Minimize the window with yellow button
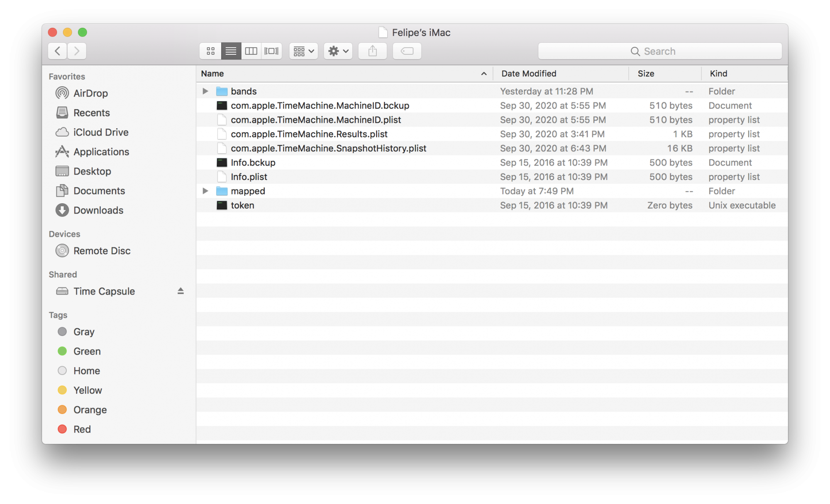Viewport: 830px width, 504px height. (67, 32)
